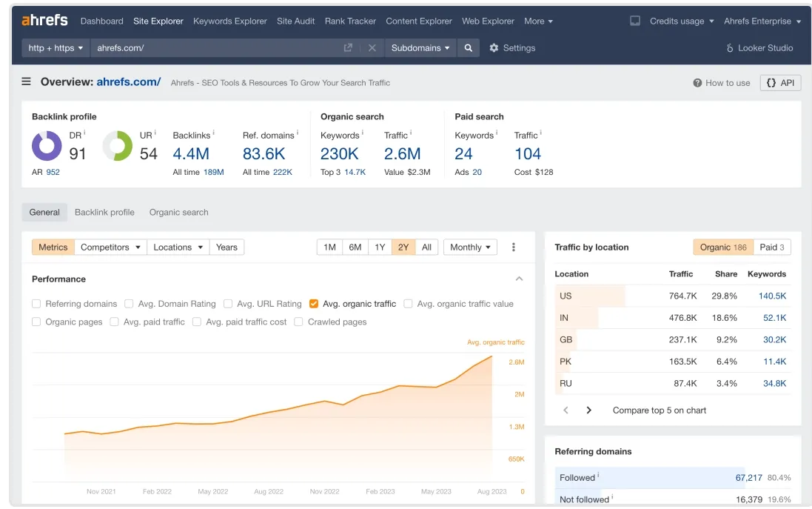Open Looker Studio integration
This screenshot has width=812, height=509.
point(759,47)
